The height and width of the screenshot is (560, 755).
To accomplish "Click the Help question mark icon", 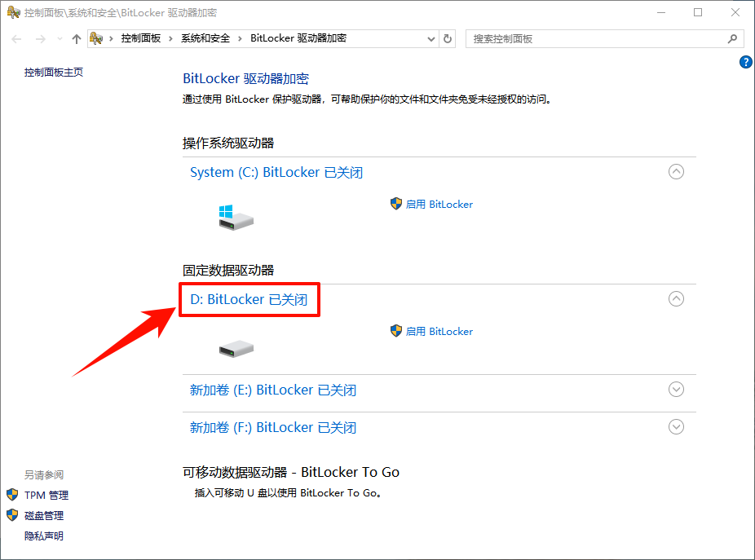I will [x=745, y=62].
